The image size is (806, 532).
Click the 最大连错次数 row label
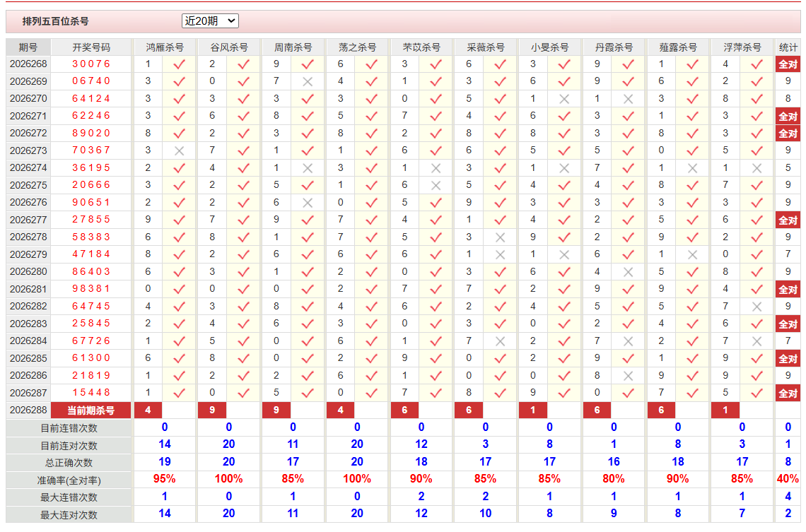69,497
